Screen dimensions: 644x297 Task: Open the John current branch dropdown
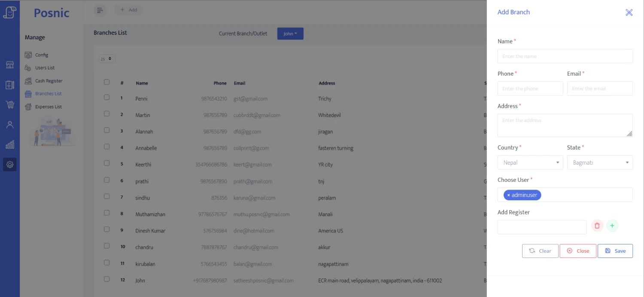click(x=290, y=34)
